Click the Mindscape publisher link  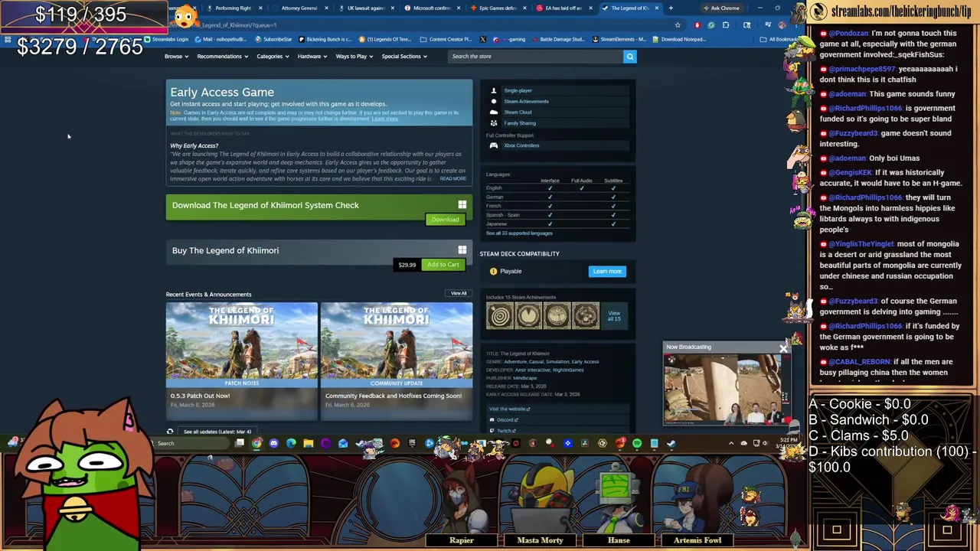[524, 378]
